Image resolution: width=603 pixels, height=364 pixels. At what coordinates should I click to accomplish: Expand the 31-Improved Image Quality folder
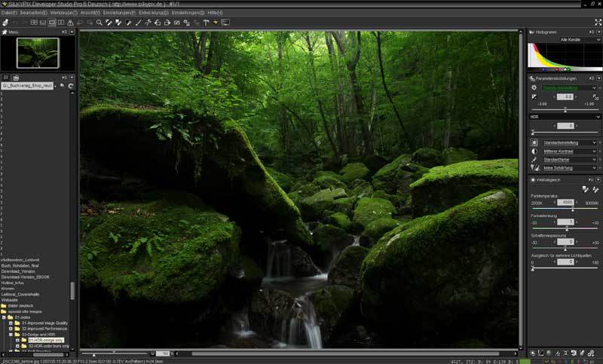coord(11,323)
